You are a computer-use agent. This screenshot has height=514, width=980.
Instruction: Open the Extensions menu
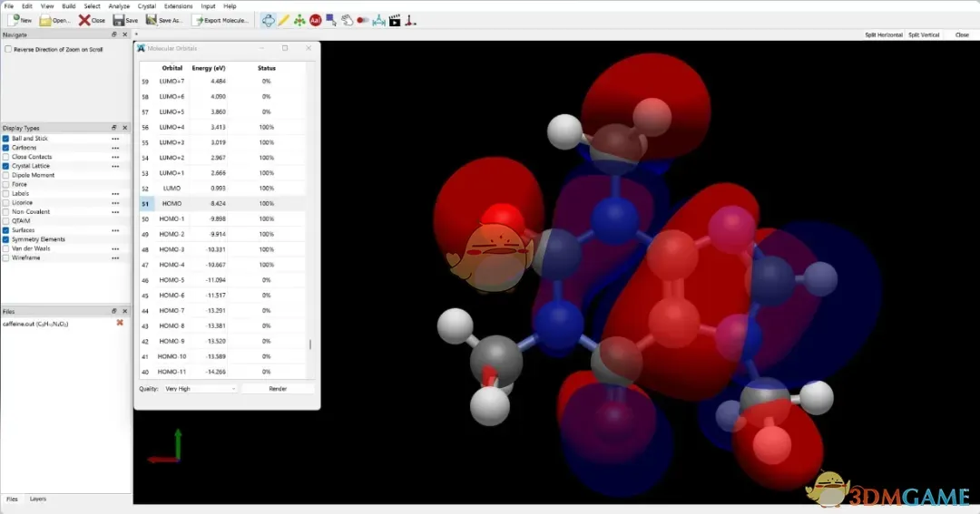click(178, 6)
